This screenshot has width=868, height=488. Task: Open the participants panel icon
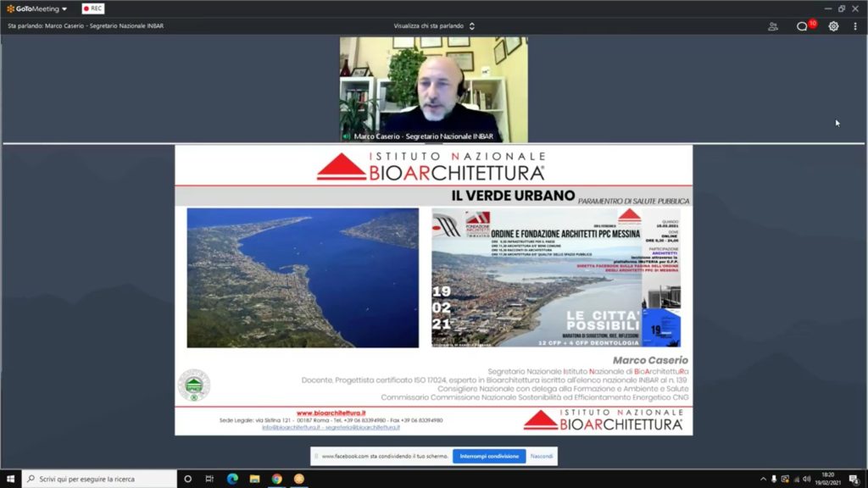tap(773, 26)
